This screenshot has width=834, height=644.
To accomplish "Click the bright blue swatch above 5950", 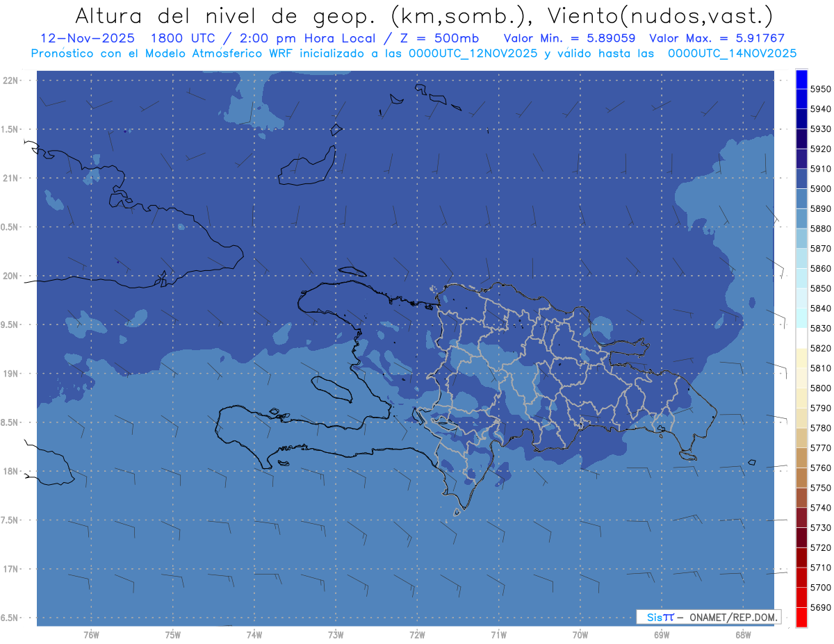I will tap(801, 79).
